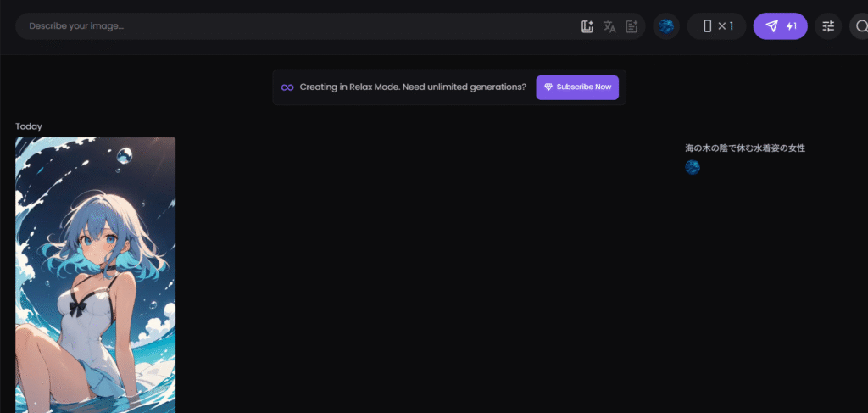Click the diamond icon on Subscribe button
868x413 pixels.
coord(548,87)
